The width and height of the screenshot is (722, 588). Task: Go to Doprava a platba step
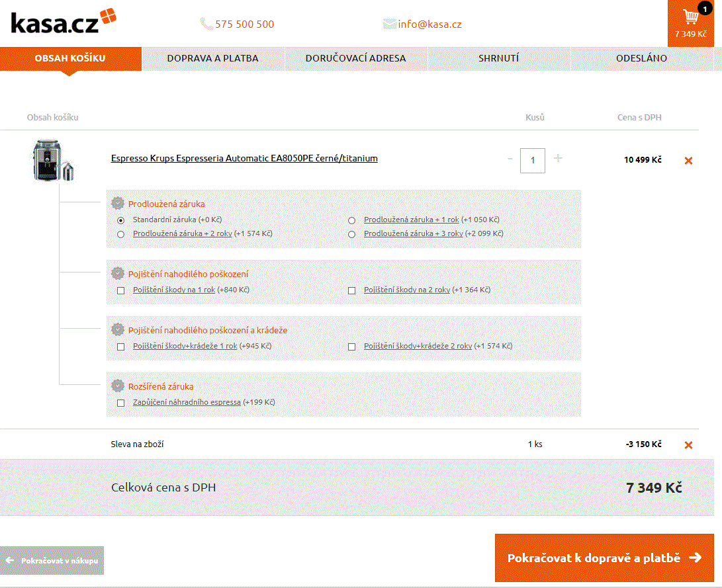tap(212, 58)
